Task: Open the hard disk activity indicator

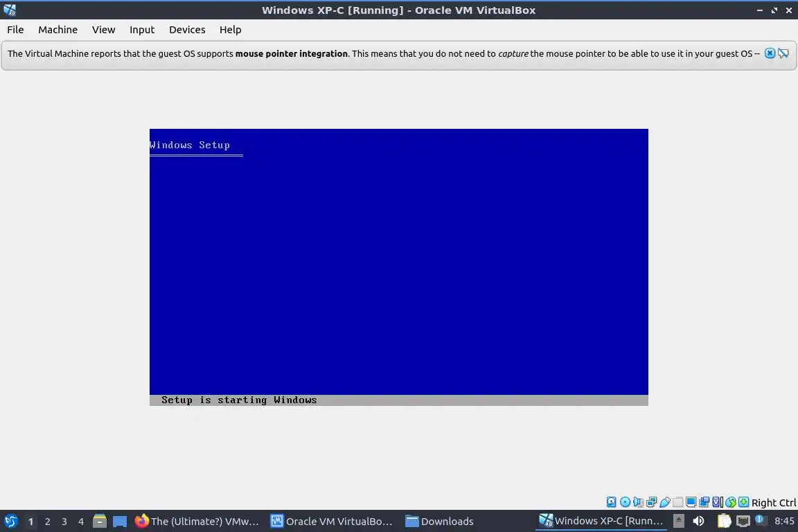Action: (x=611, y=502)
